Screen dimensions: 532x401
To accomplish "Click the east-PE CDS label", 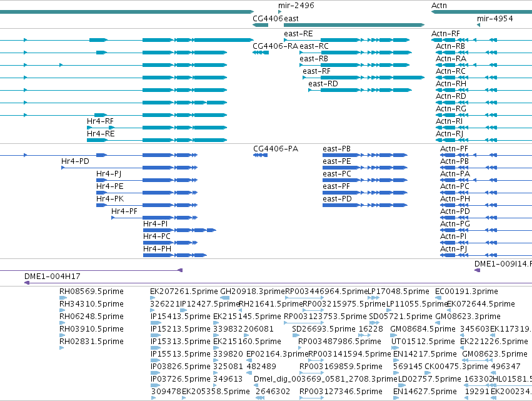I will pos(336,161).
